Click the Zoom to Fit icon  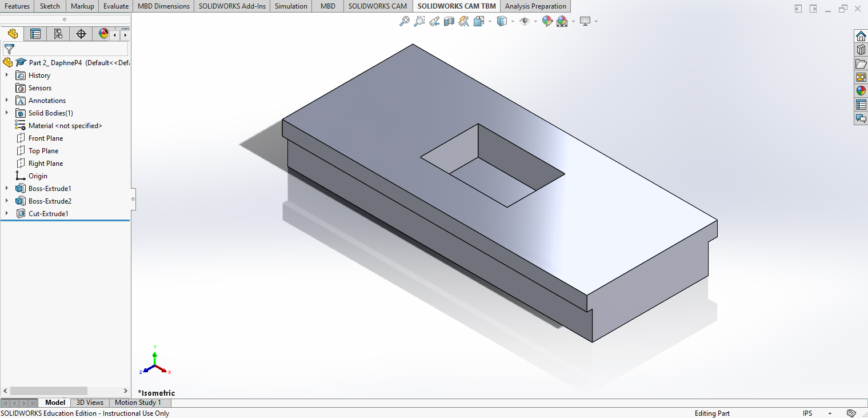[x=405, y=21]
